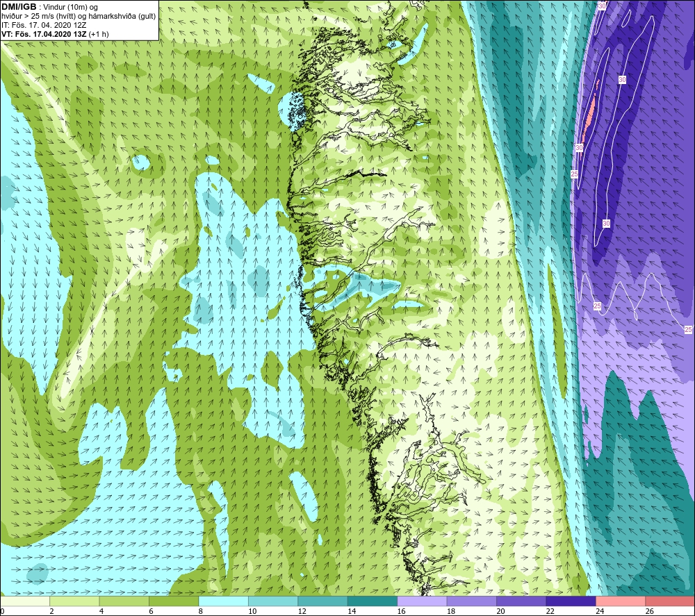Click the title line 'DMI/IGB : Vindur (10m) og'
The width and height of the screenshot is (695, 616).
50,7
